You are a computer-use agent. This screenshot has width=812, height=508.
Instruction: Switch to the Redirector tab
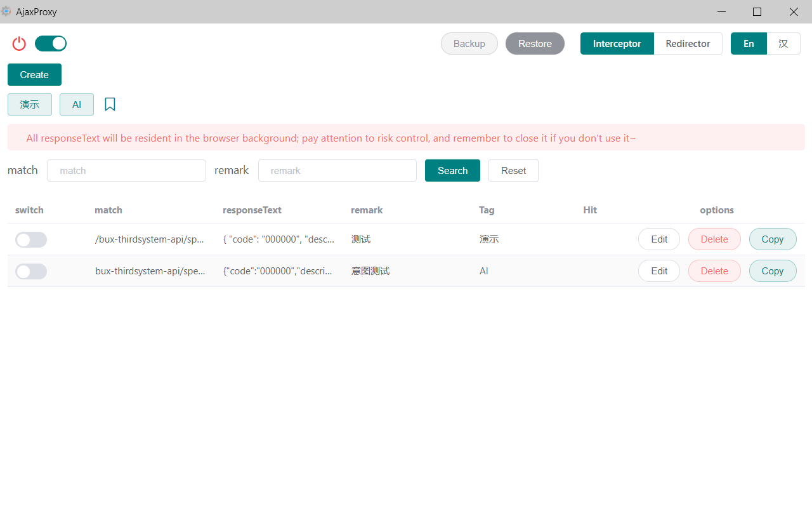point(688,43)
